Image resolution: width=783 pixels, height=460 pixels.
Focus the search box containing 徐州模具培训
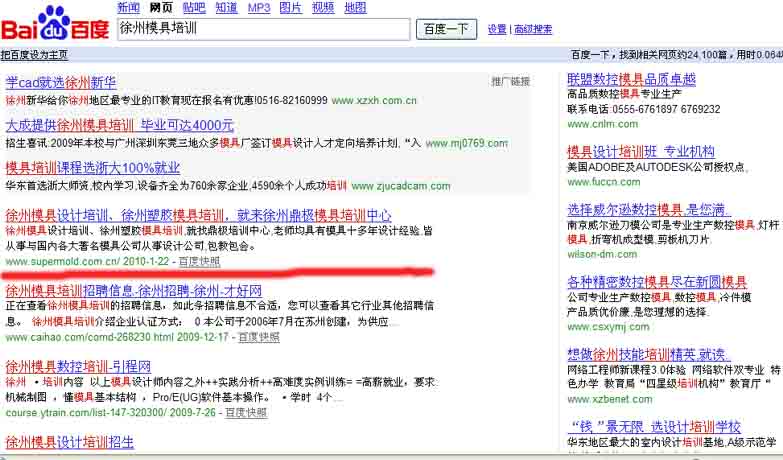pos(264,29)
